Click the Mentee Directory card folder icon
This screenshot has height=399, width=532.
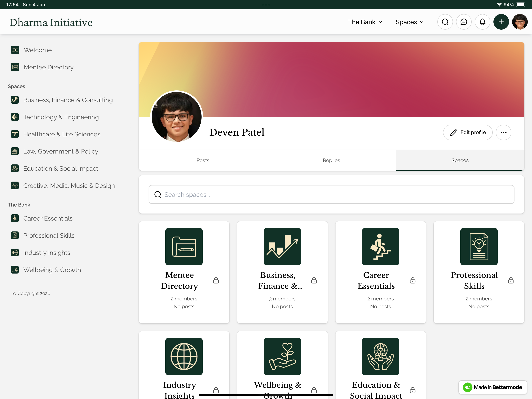point(184,247)
